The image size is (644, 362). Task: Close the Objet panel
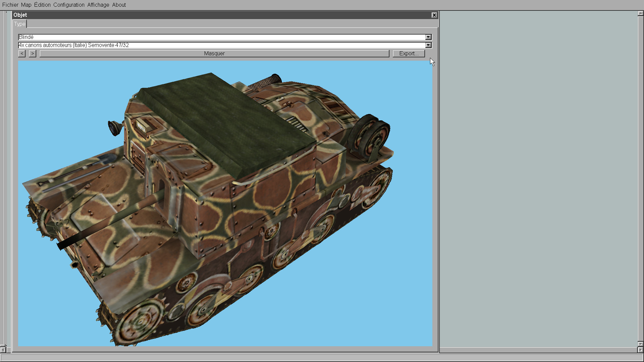pos(434,15)
